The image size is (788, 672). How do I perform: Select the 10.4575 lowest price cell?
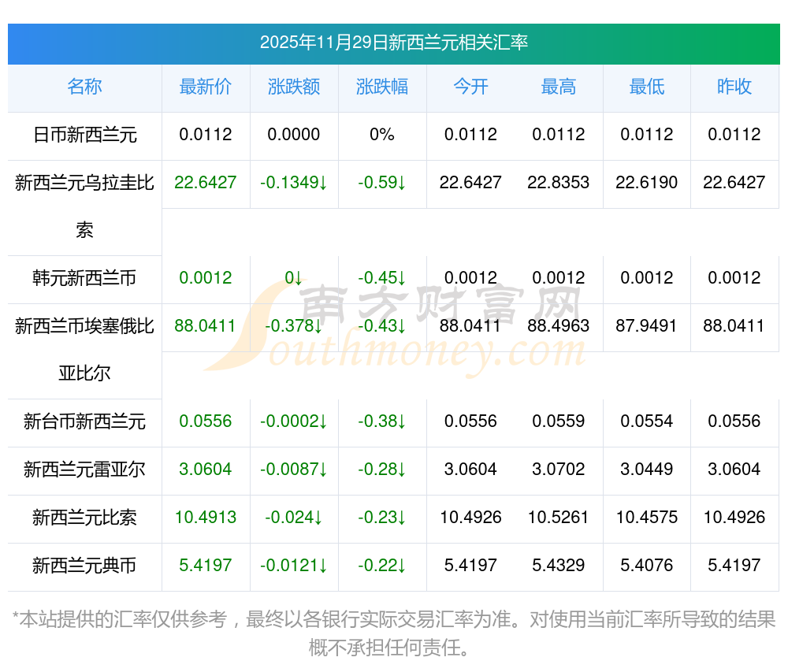646,518
